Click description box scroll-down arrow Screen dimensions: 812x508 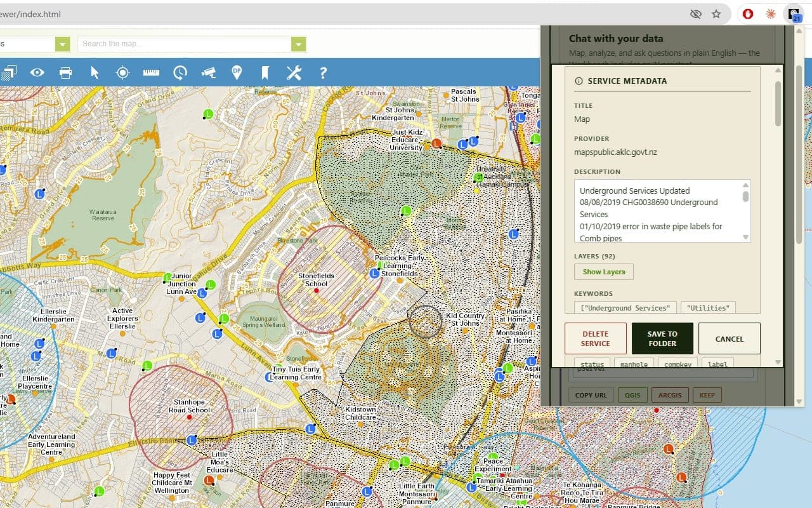(x=746, y=237)
